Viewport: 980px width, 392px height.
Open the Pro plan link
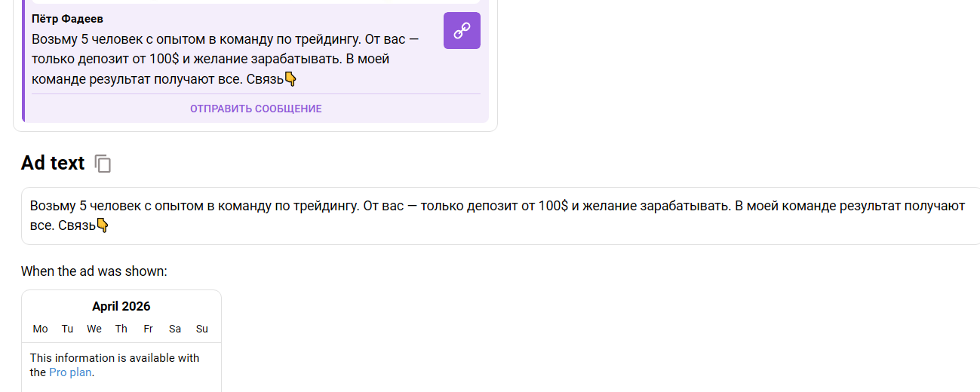pyautogui.click(x=71, y=372)
